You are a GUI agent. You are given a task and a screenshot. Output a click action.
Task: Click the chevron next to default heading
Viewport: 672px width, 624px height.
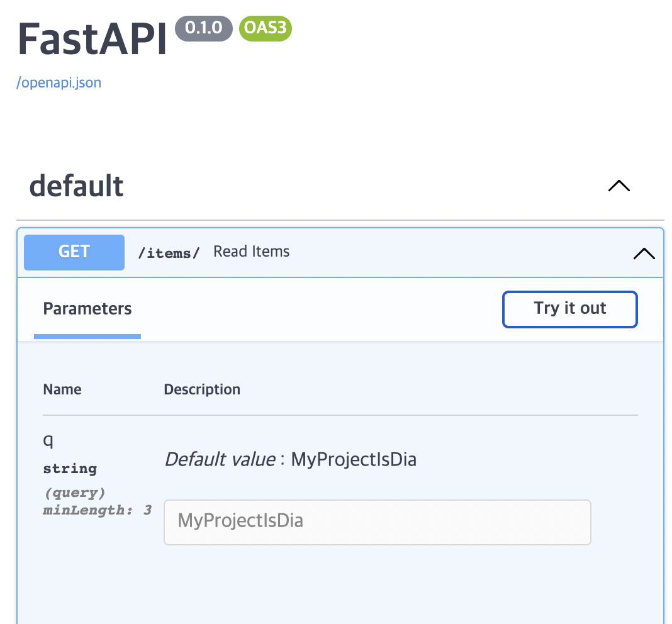(619, 186)
